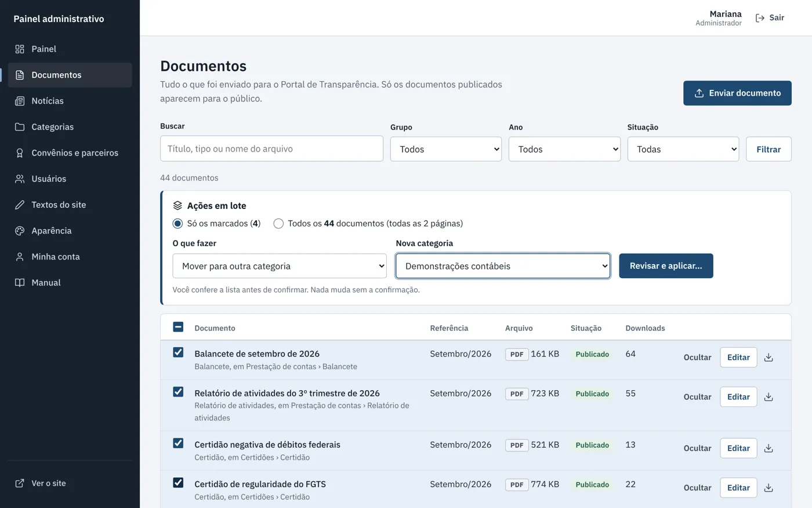Click the Manual book icon
The image size is (812, 508).
click(x=20, y=283)
